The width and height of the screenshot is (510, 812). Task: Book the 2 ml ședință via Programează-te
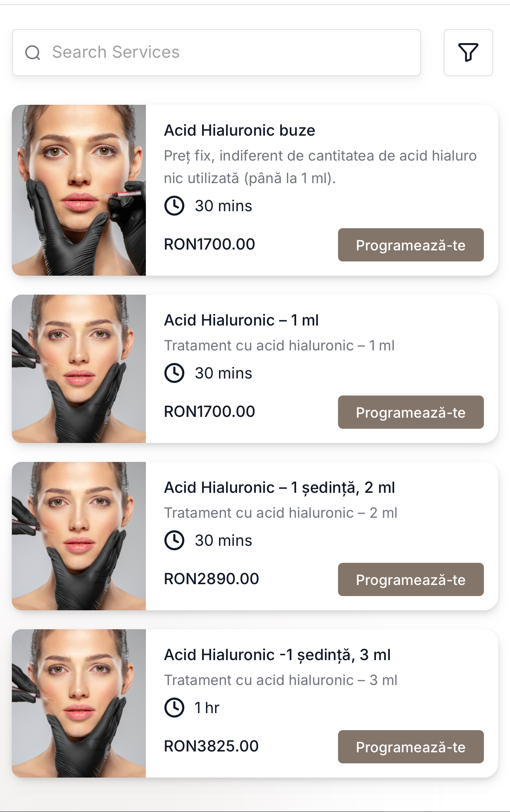(410, 579)
